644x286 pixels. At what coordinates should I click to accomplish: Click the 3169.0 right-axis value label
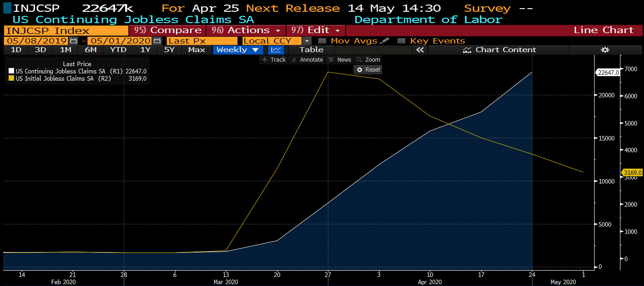pyautogui.click(x=632, y=173)
